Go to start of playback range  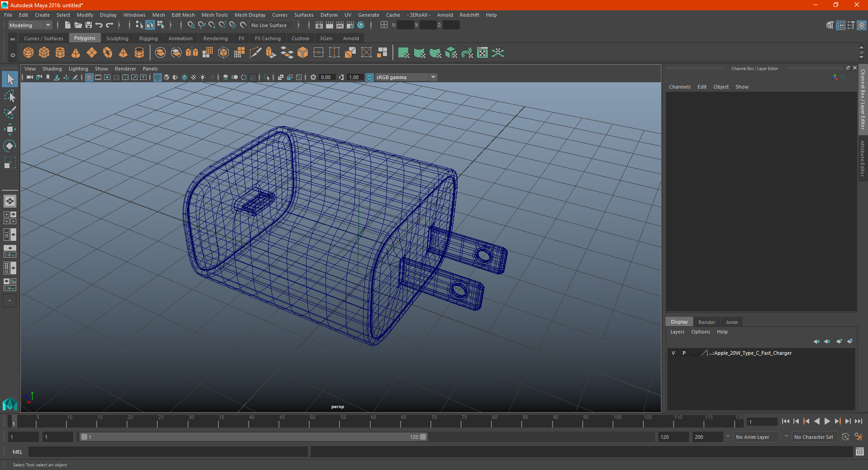tap(786, 421)
